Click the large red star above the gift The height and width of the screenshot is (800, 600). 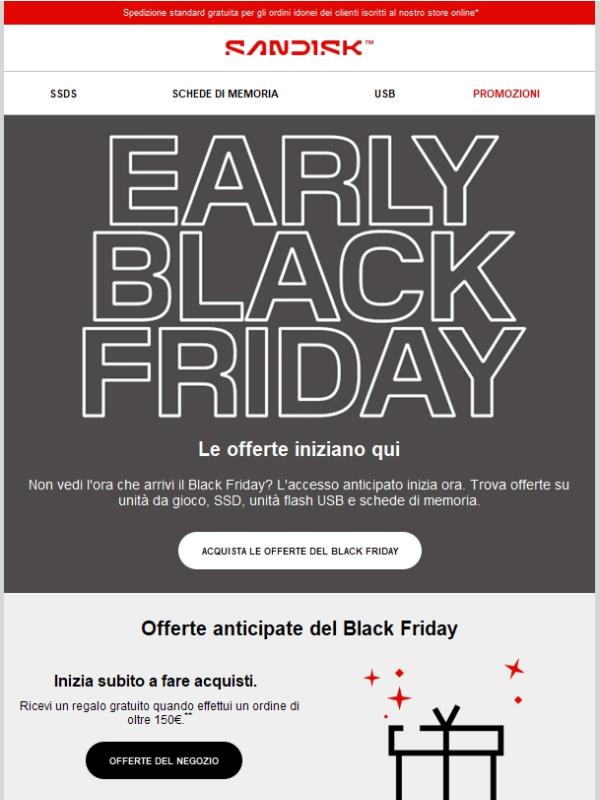(x=514, y=668)
